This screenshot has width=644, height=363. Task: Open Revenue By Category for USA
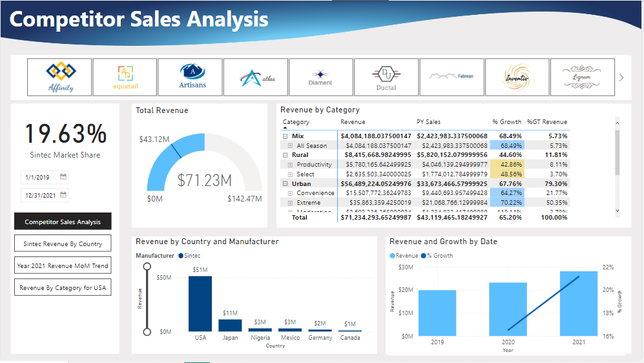pos(63,287)
